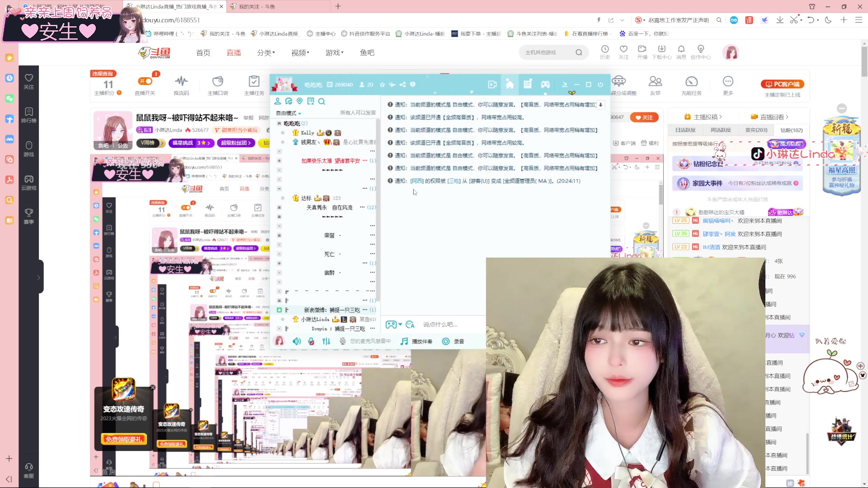Click the 福星挑战 badge button
Image resolution: width=868 pixels, height=488 pixels.
191,143
